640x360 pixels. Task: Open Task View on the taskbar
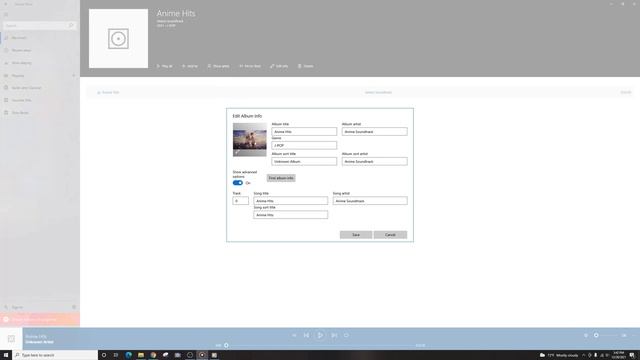(x=116, y=355)
